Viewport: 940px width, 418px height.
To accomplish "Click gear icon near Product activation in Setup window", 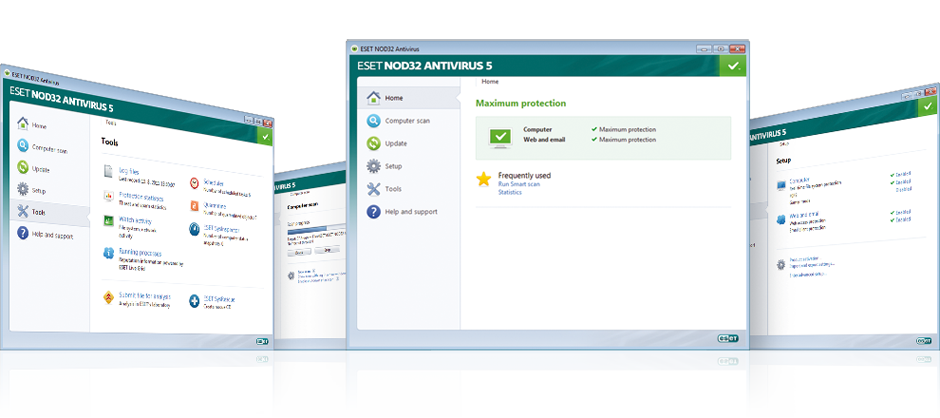I will pos(781,264).
